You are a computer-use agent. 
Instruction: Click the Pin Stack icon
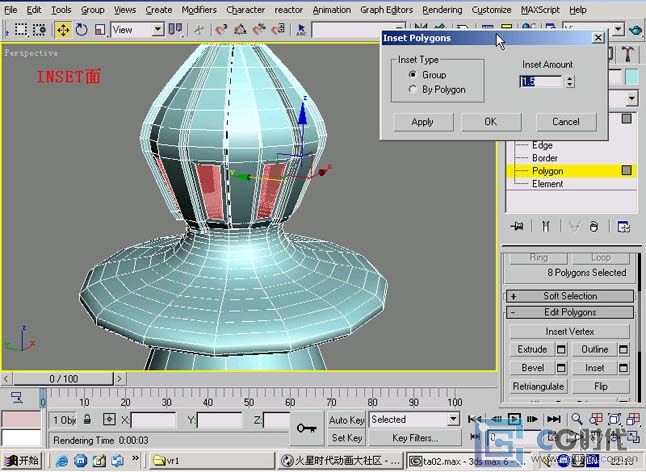(517, 226)
